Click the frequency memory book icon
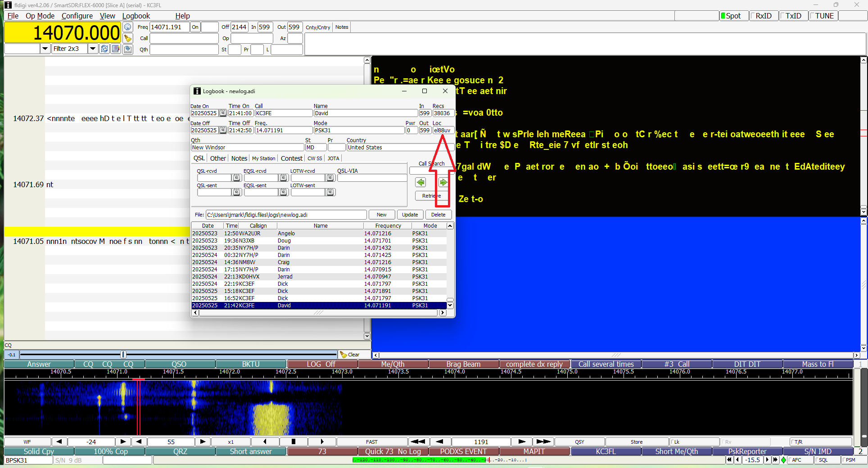 [x=116, y=49]
